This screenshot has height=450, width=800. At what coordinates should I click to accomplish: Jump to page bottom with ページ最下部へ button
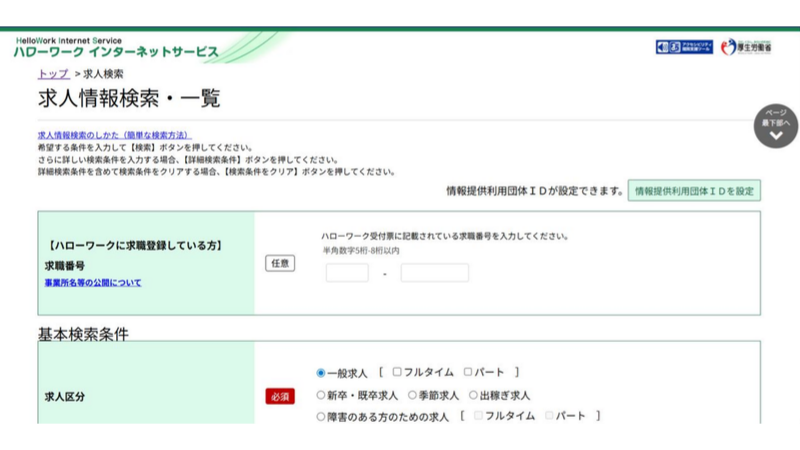coord(776,126)
